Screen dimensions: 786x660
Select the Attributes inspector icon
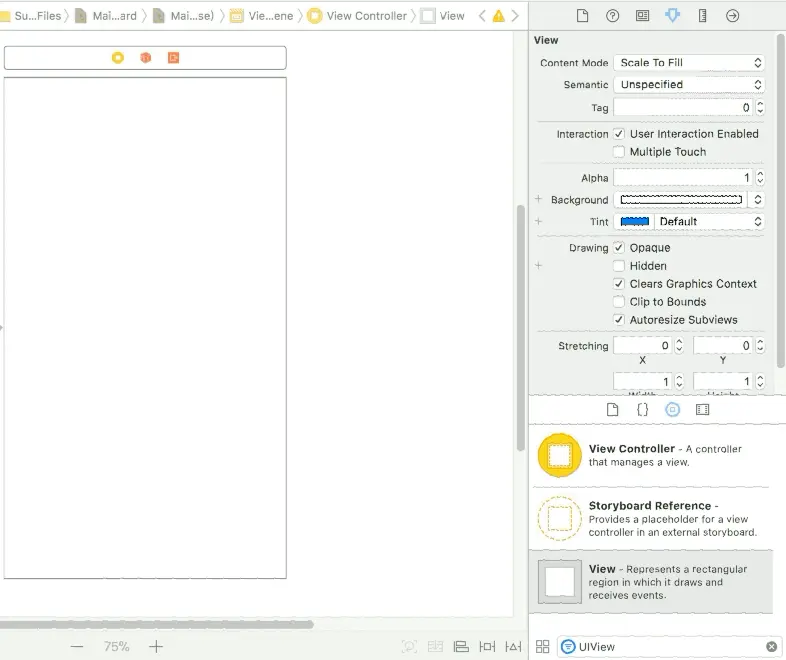pyautogui.click(x=672, y=16)
